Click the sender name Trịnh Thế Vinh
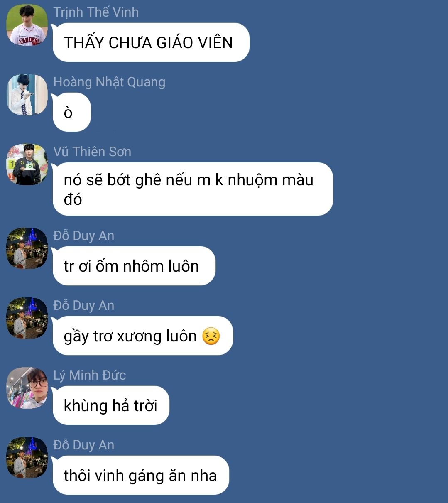 96,12
